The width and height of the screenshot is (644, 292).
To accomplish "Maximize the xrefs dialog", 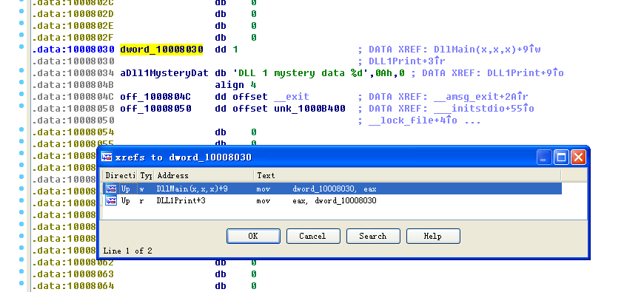I will pos(561,157).
